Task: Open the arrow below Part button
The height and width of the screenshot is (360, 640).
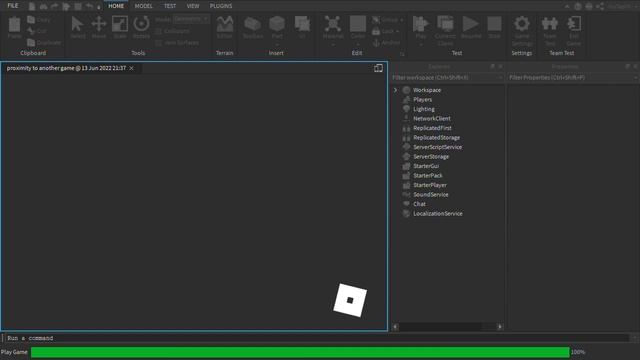Action: [x=277, y=44]
